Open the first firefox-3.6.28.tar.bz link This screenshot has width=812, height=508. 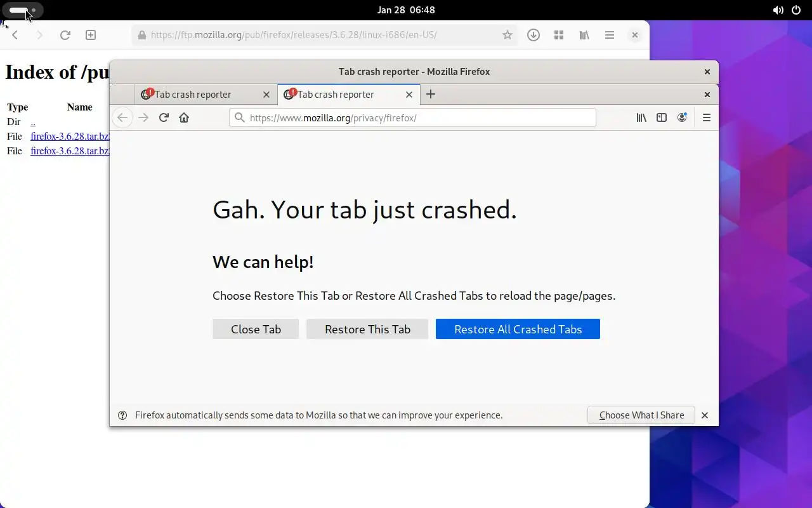70,136
